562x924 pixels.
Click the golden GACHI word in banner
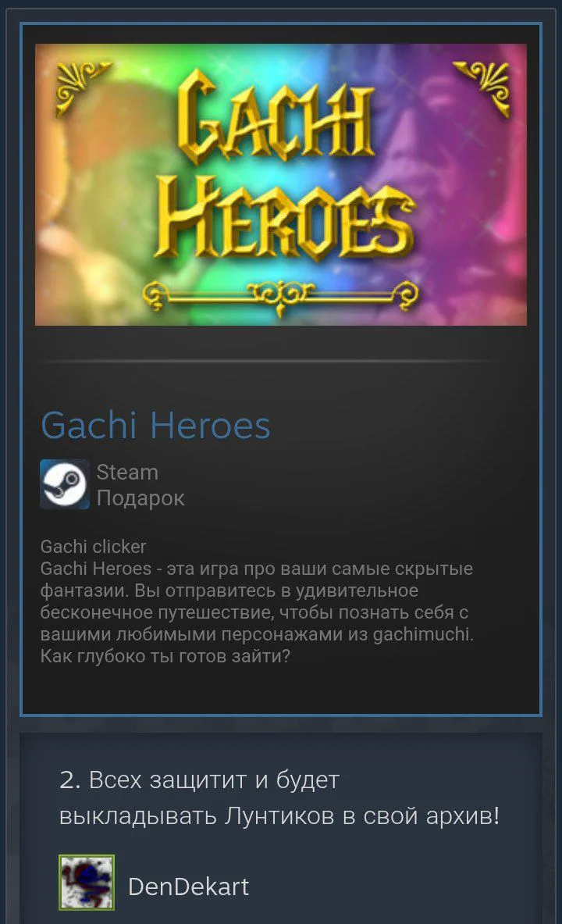point(275,118)
